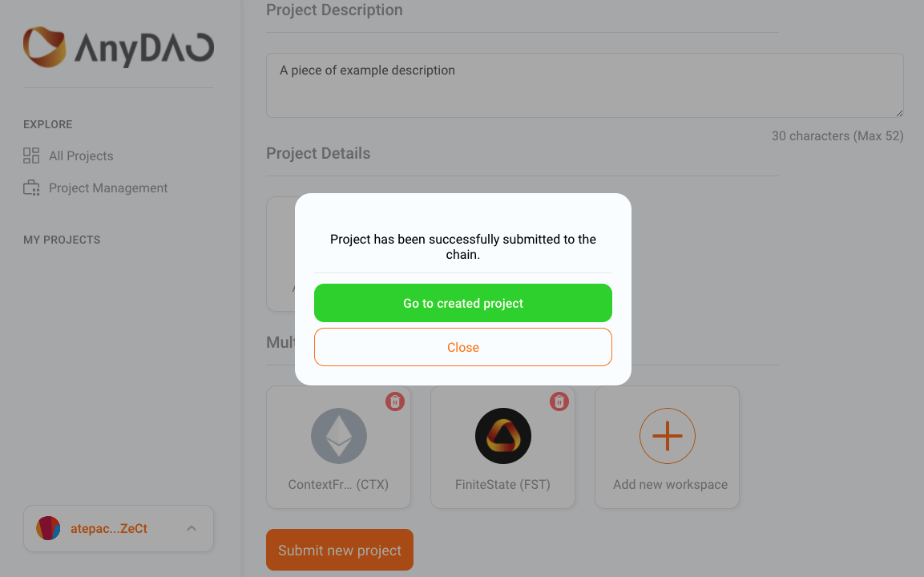Screen dimensions: 924x577
Task: Close the success dialog
Action: [x=463, y=347]
